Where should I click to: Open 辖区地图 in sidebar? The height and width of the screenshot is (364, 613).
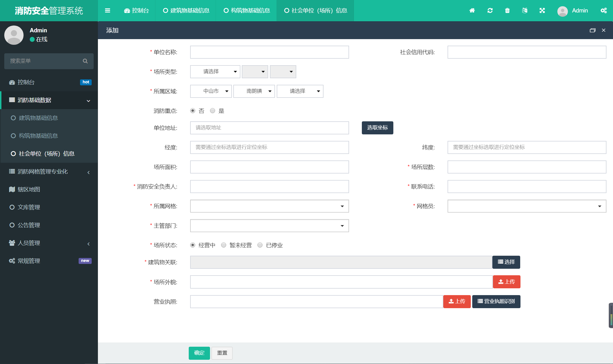[49, 189]
